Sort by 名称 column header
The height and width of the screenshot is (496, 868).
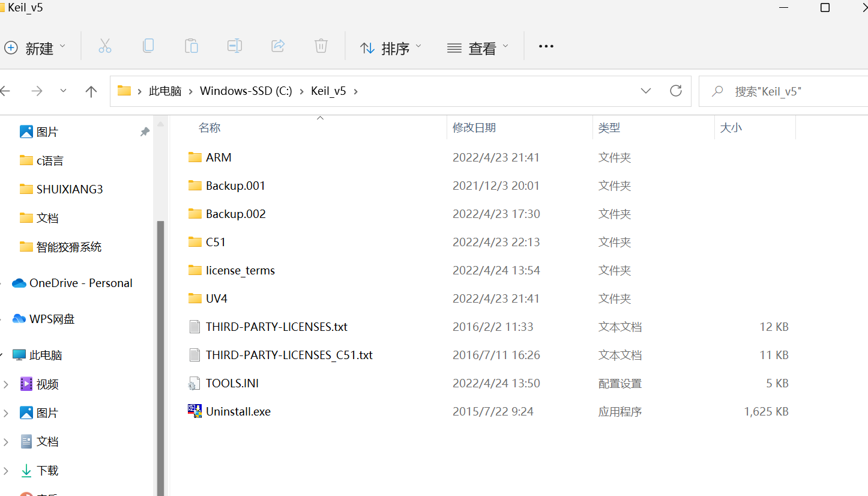(209, 128)
